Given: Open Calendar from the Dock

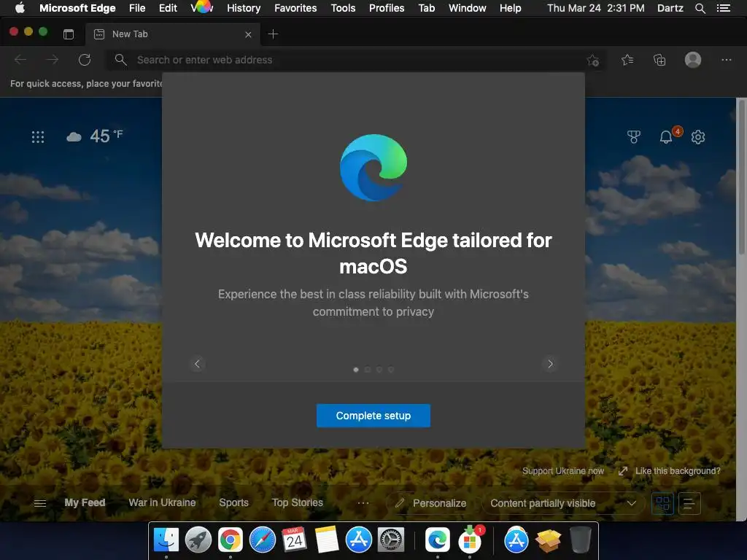Looking at the screenshot, I should click(295, 540).
